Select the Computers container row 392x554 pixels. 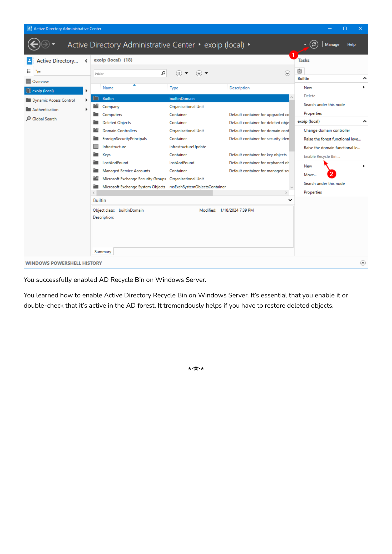(x=190, y=114)
